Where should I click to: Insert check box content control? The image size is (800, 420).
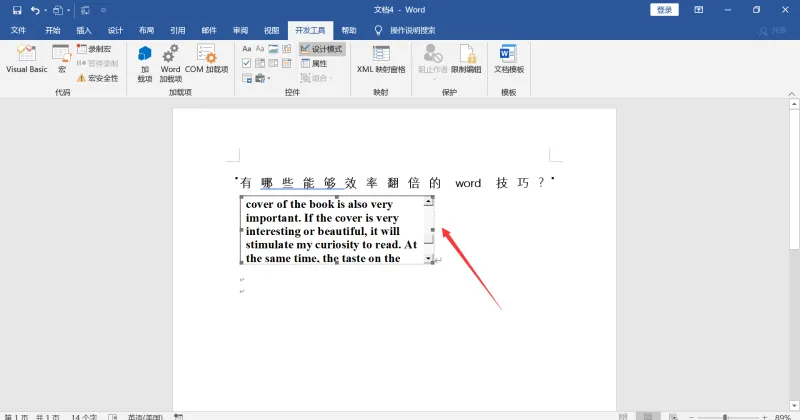coord(246,63)
